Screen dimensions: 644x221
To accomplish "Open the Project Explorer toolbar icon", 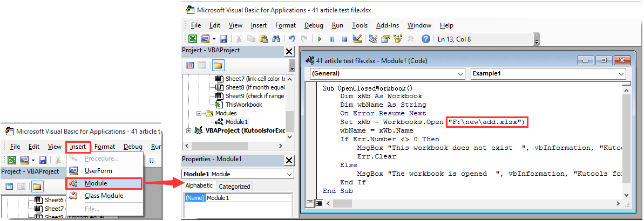I will (x=372, y=39).
